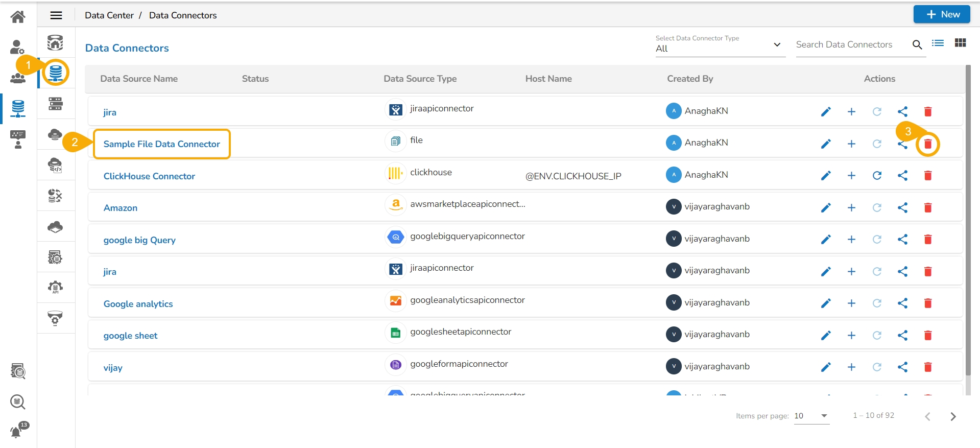This screenshot has height=448, width=980.
Task: Go to next page of connectors
Action: click(952, 416)
